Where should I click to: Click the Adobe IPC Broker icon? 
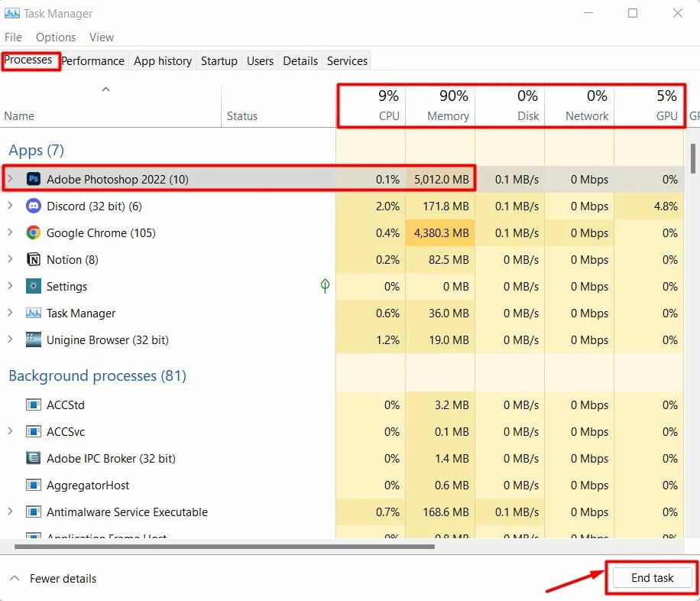point(34,459)
